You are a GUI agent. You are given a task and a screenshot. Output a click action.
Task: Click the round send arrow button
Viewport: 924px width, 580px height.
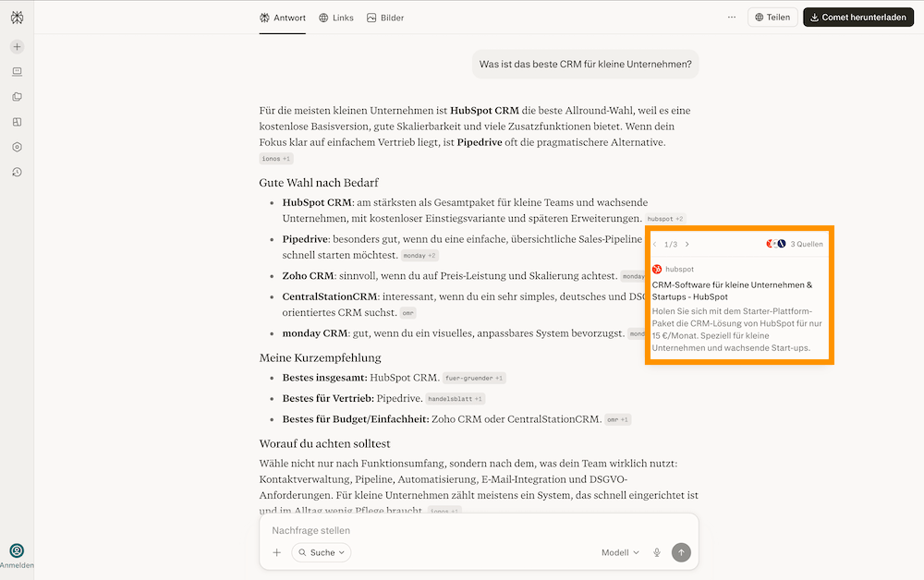[681, 552]
